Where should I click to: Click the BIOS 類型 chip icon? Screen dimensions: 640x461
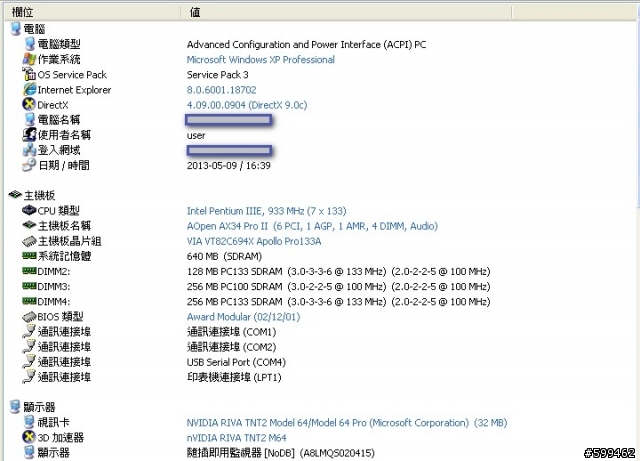[x=29, y=316]
